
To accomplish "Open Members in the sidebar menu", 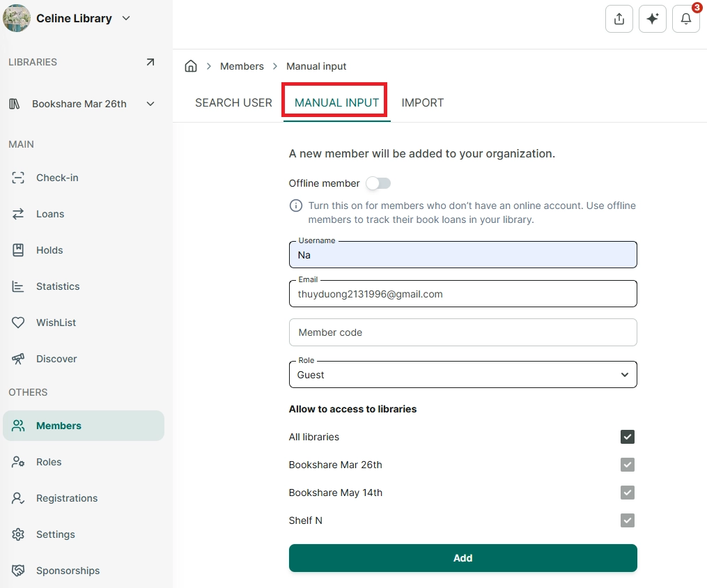I will [x=84, y=426].
